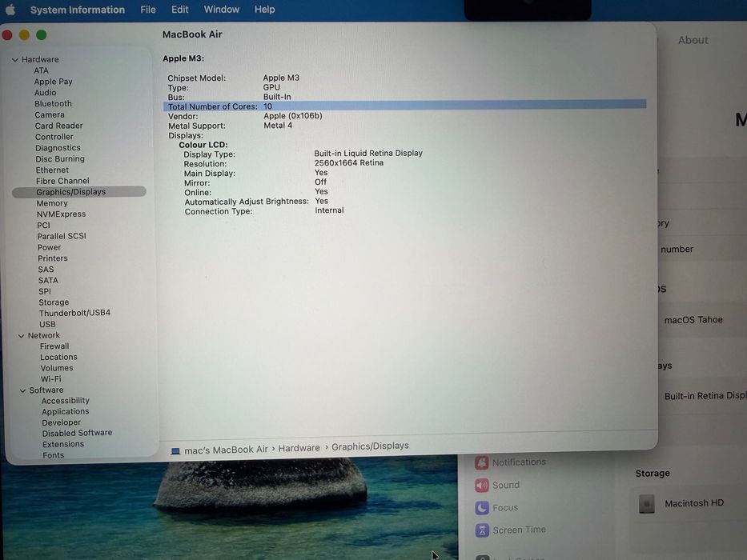
Task: Click the Macintosh HD label in Storage
Action: pos(694,503)
